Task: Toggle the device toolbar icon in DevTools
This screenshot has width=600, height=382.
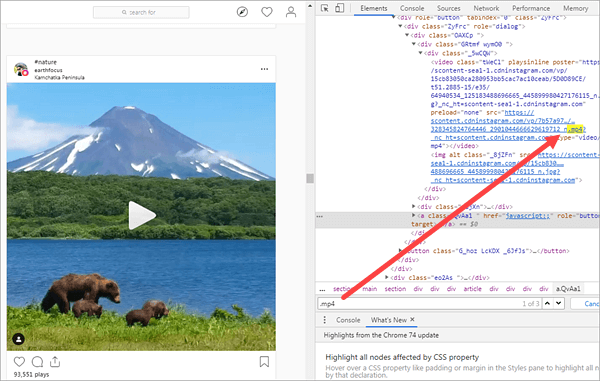Action: click(x=339, y=8)
